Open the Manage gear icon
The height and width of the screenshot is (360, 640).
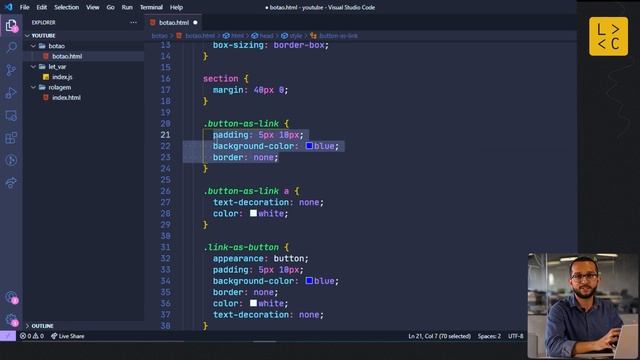[11, 320]
